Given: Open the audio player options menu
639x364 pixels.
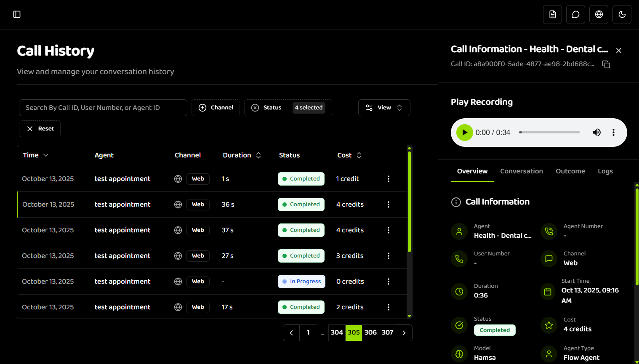Looking at the screenshot, I should pos(613,132).
